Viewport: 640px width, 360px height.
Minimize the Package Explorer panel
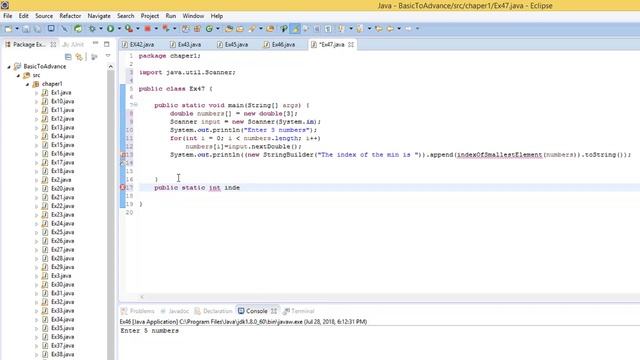coord(96,43)
